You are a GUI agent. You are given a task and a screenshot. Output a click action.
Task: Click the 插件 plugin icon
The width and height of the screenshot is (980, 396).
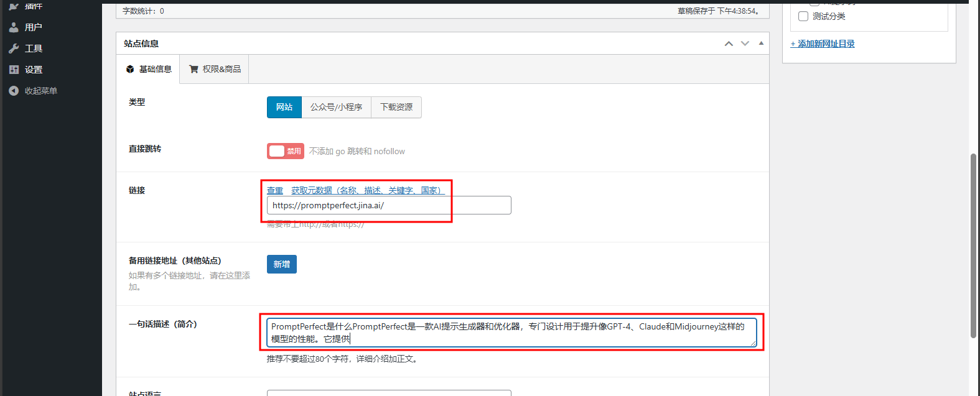click(14, 6)
